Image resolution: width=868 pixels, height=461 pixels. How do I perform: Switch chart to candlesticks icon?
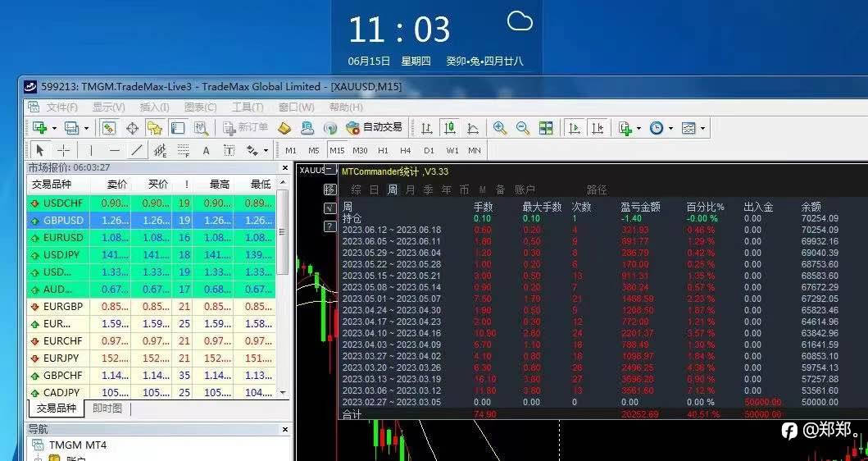pyautogui.click(x=449, y=128)
